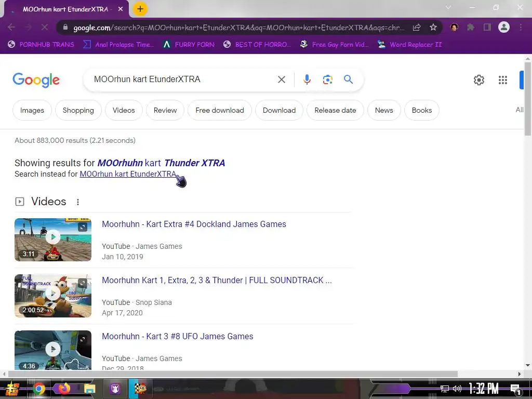Open File Explorer from the taskbar
Image resolution: width=532 pixels, height=399 pixels.
pos(89,389)
